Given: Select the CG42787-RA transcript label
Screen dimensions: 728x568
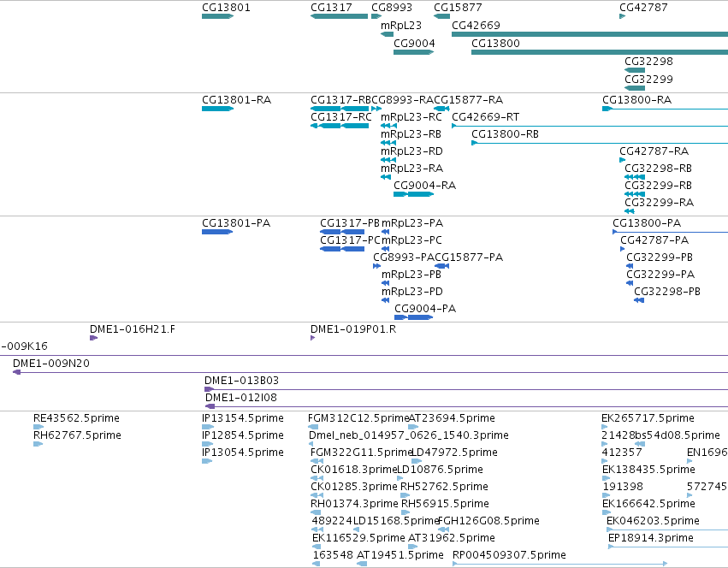Looking at the screenshot, I should 654,151.
